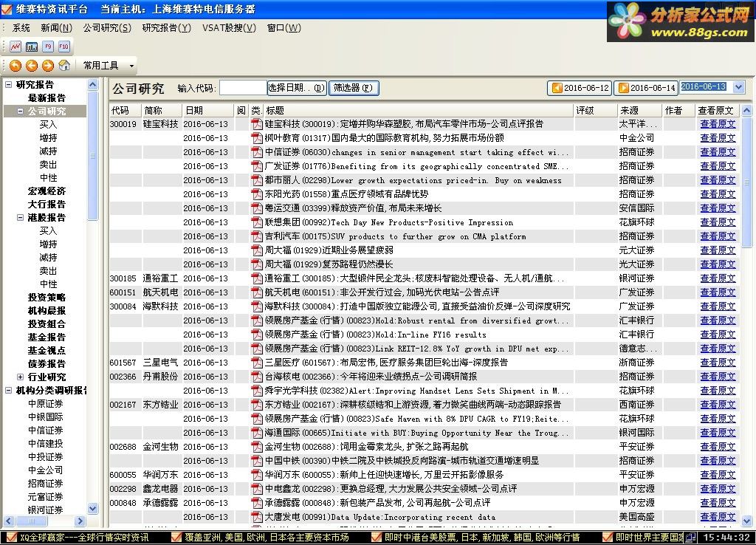
Task: Select 机构晨报 in the sidebar tree
Action: [x=47, y=311]
